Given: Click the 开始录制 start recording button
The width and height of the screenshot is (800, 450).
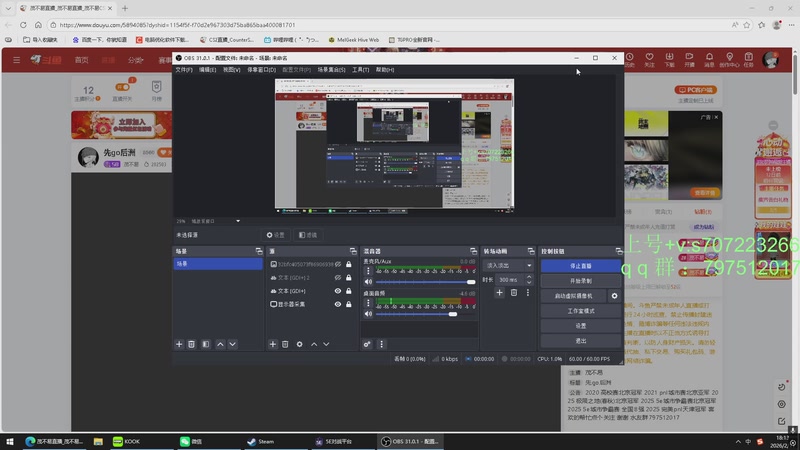Looking at the screenshot, I should (x=581, y=281).
